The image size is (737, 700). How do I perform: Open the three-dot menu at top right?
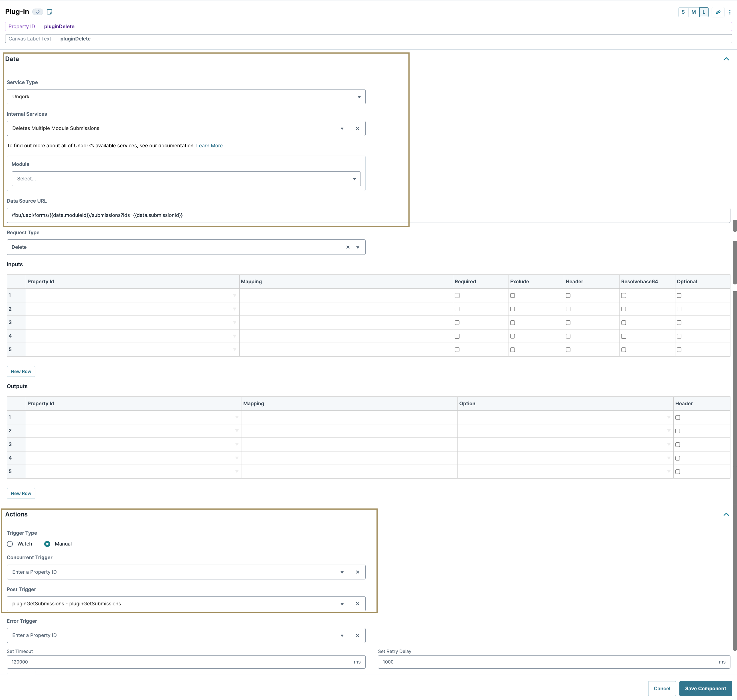pos(730,12)
